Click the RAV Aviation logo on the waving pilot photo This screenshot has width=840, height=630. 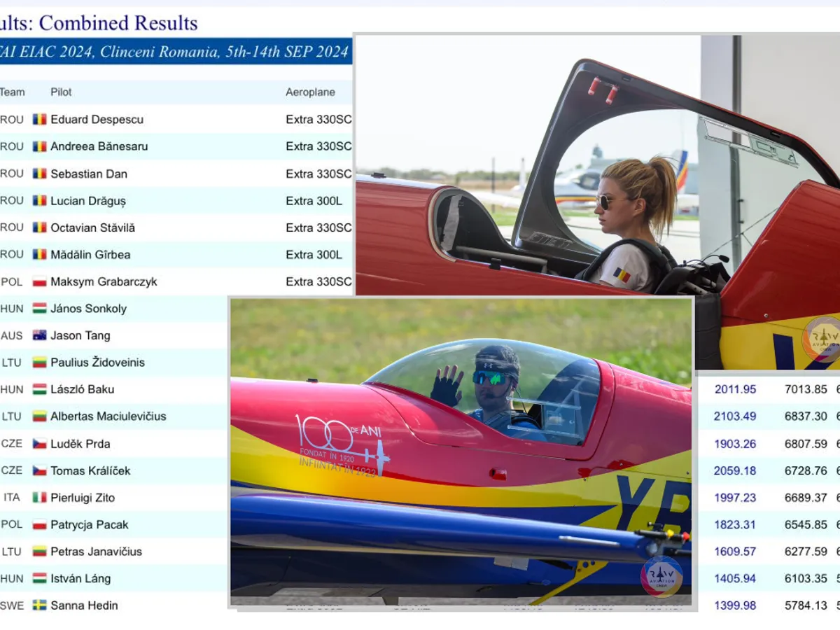pos(661,577)
